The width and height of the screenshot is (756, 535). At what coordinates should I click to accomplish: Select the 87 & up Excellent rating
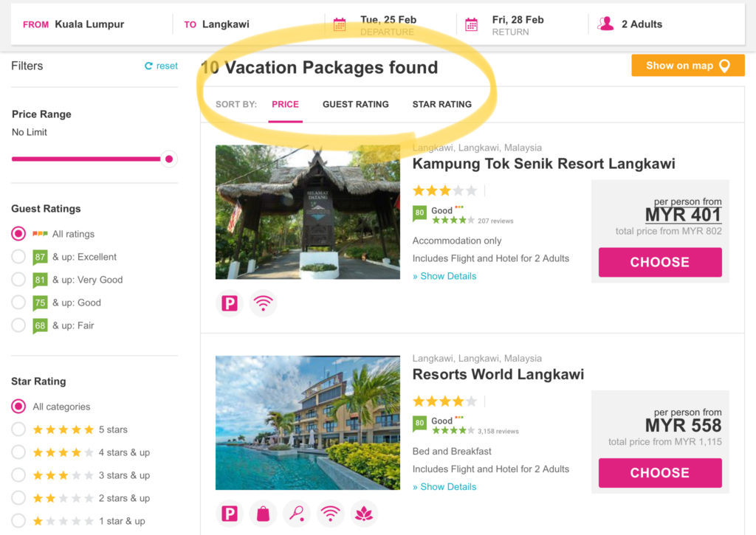pos(18,256)
